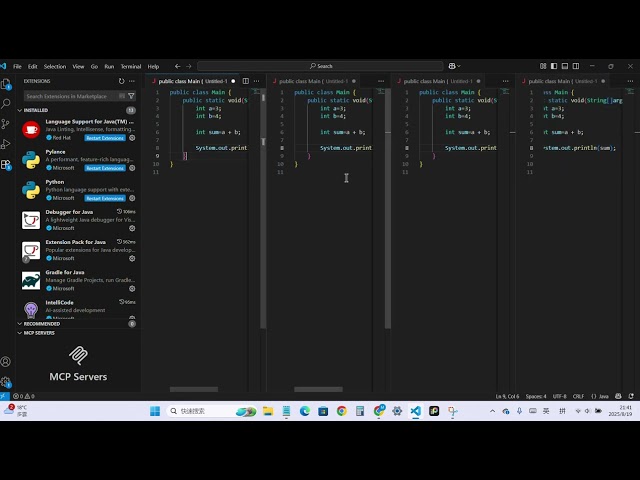640x480 pixels.
Task: Open the Help menu
Action: [153, 67]
